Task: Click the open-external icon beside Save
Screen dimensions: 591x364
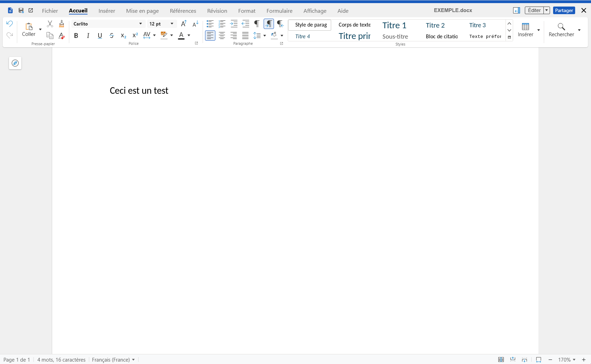Action: pyautogui.click(x=31, y=10)
